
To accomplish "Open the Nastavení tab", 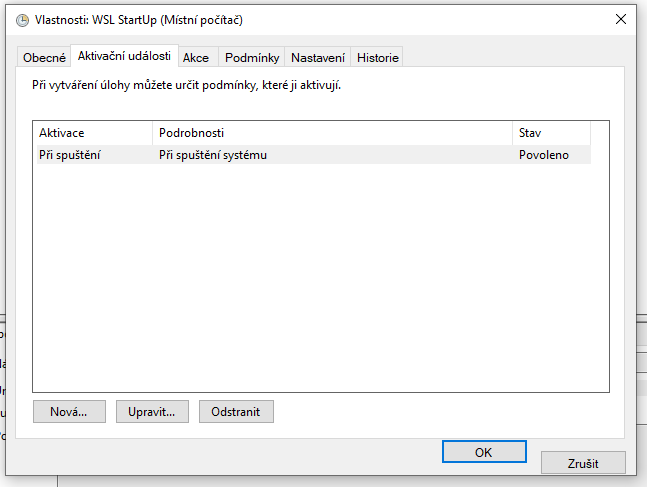I will [x=318, y=58].
